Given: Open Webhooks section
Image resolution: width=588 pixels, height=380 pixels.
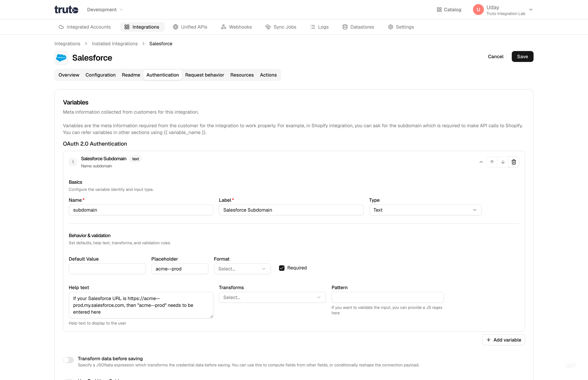Looking at the screenshot, I should point(236,27).
